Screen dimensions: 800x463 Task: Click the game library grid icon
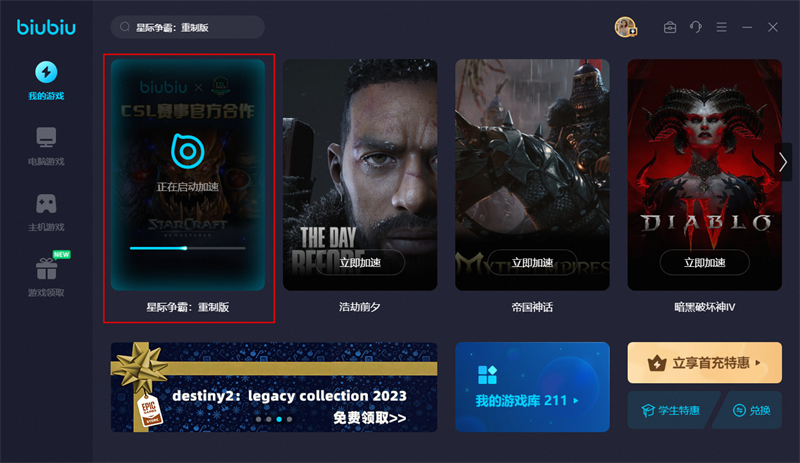coord(487,375)
